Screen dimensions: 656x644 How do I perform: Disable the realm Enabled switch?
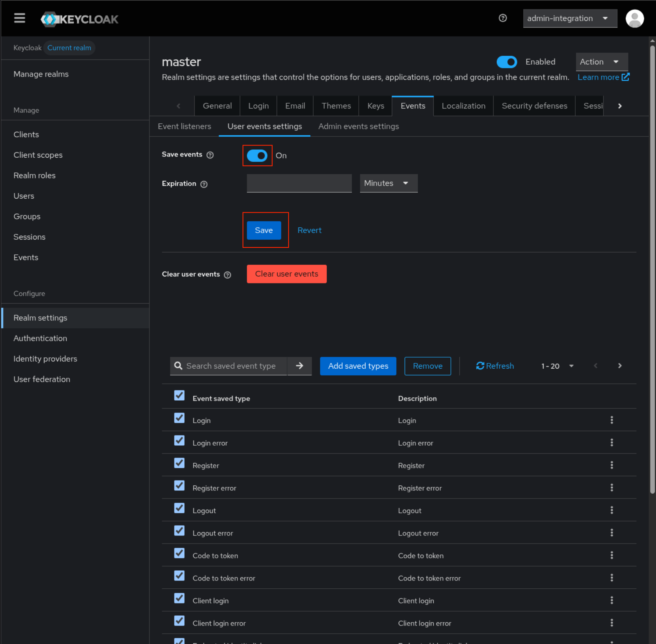pyautogui.click(x=507, y=62)
